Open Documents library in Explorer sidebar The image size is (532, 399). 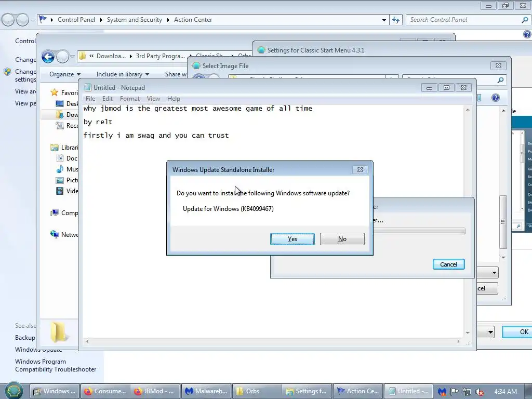pos(68,158)
